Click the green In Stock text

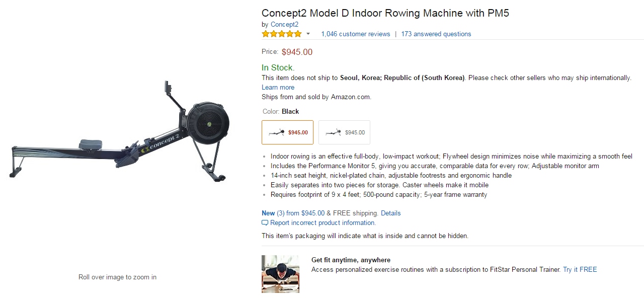coord(278,67)
